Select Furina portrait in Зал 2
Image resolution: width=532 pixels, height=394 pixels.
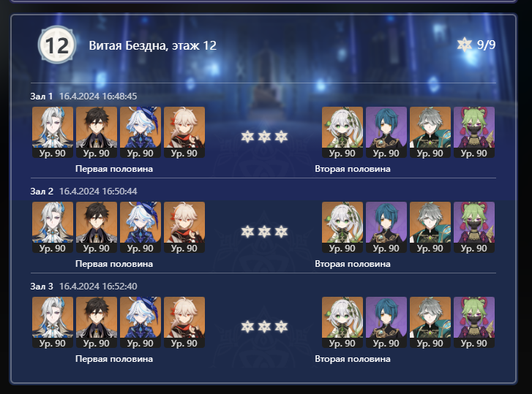coord(141,227)
